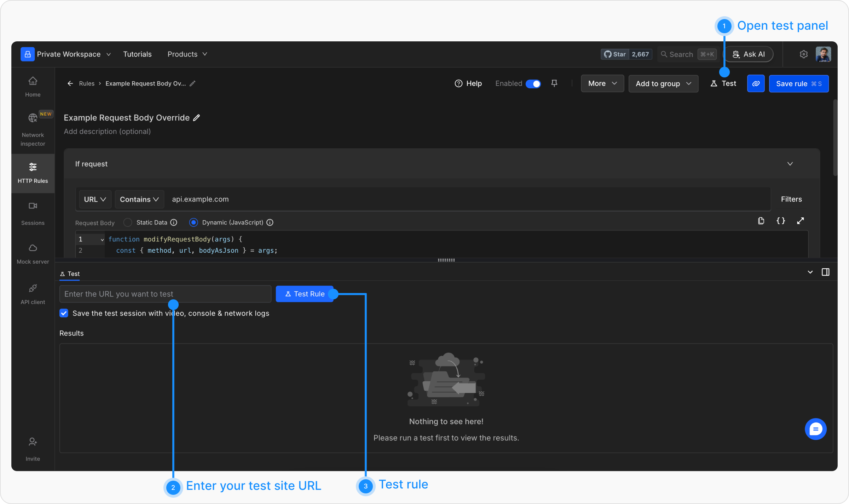Open the Contains operator dropdown
This screenshot has height=504, width=849.
click(x=139, y=199)
